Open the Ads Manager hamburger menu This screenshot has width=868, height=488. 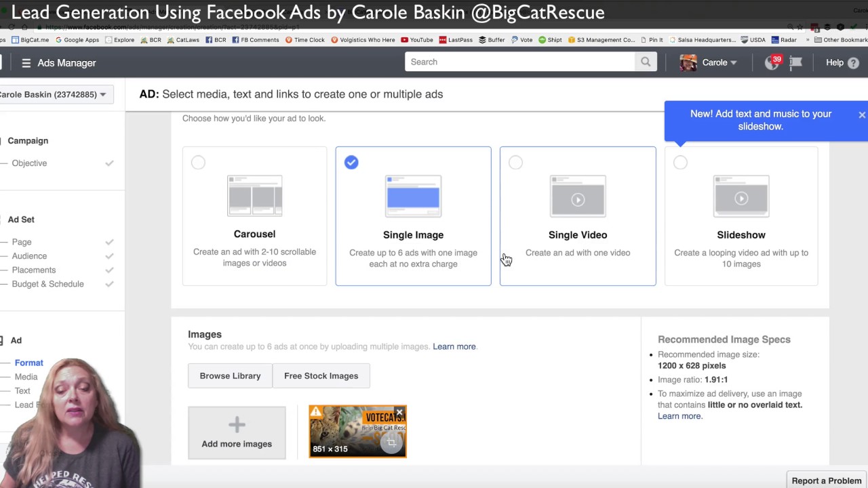tap(26, 63)
